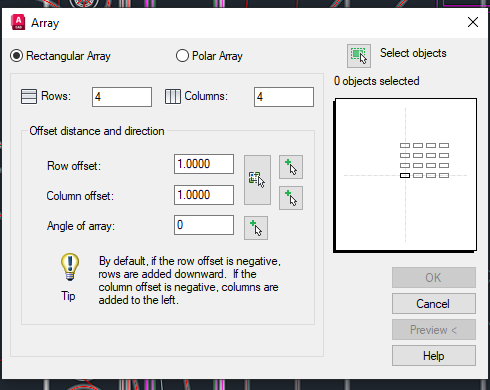Click the tip text about negative offsets
This screenshot has height=390, width=490.
coord(189,280)
